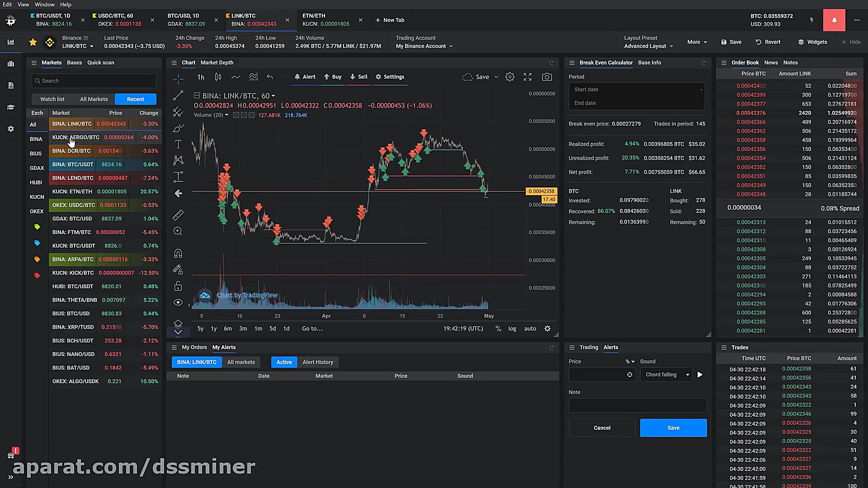The width and height of the screenshot is (868, 488).
Task: Select the text annotation tool
Action: coord(178,144)
